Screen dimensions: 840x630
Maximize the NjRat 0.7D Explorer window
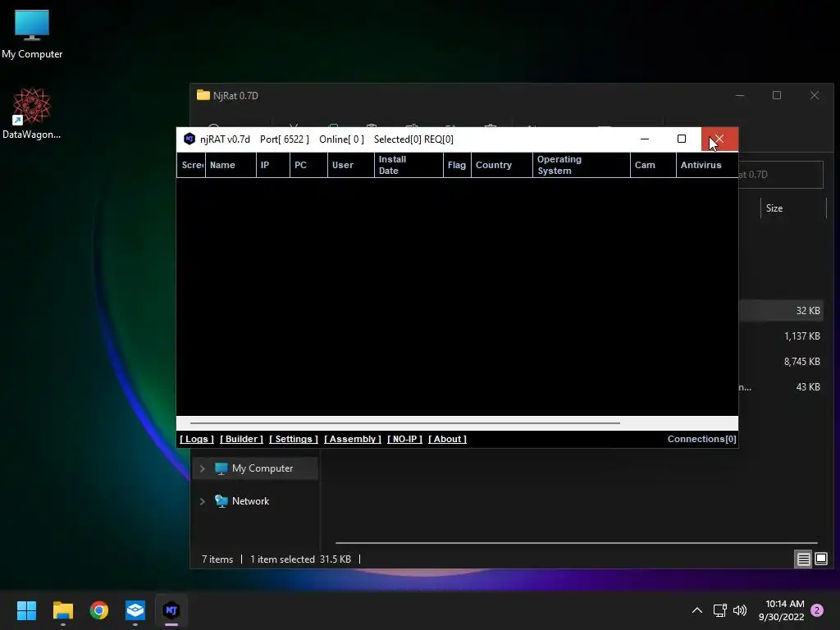[x=777, y=95]
